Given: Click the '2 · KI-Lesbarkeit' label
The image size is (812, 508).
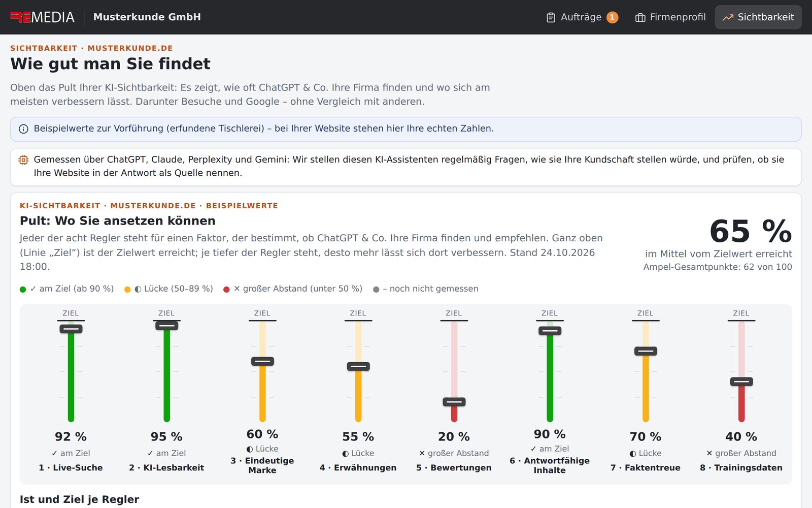Looking at the screenshot, I should click(166, 468).
